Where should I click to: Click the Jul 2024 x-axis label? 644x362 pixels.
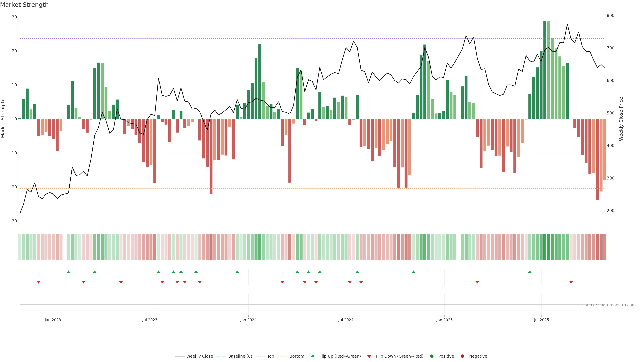coord(346,320)
